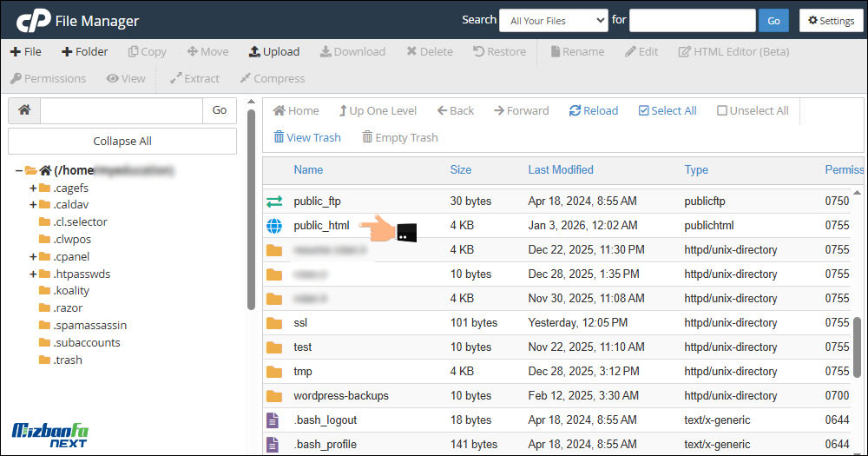Collapse the /home root tree node
The height and width of the screenshot is (456, 868).
19,170
